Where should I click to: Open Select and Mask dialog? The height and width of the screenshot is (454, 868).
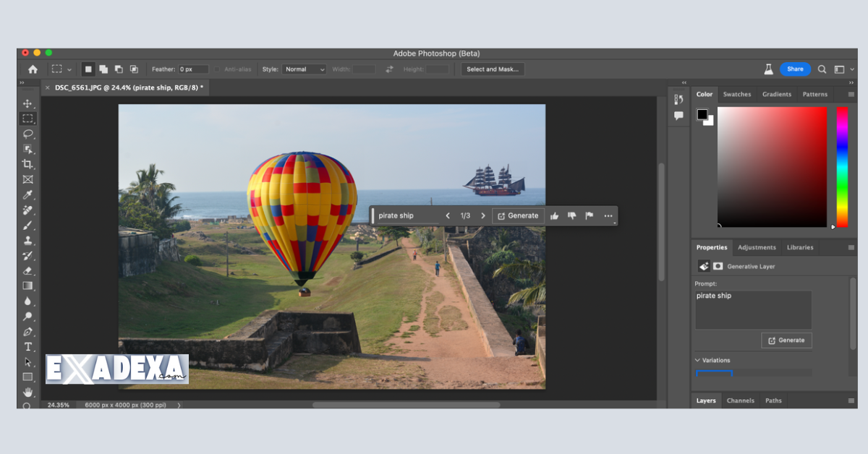coord(492,69)
